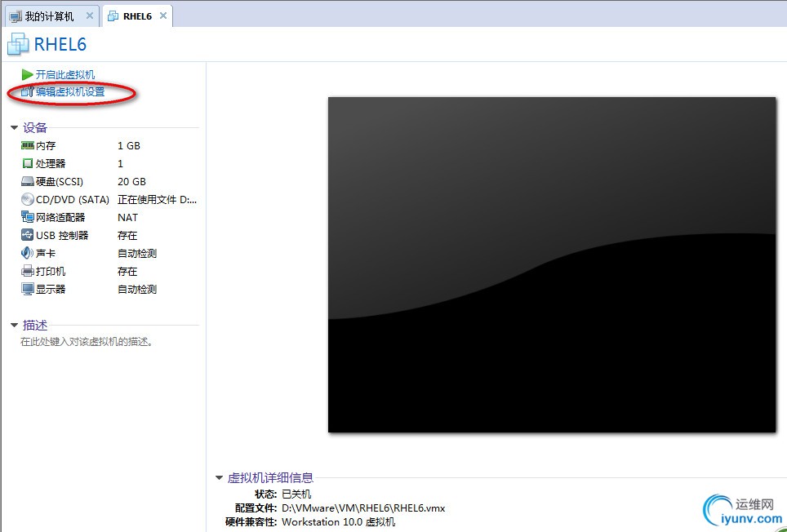Viewport: 787px width, 532px height.
Task: Select the CD/DVD (SATA) device label
Action: [x=73, y=200]
